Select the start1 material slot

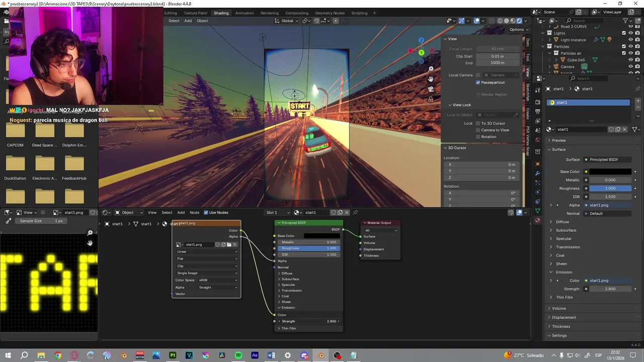coord(589,103)
